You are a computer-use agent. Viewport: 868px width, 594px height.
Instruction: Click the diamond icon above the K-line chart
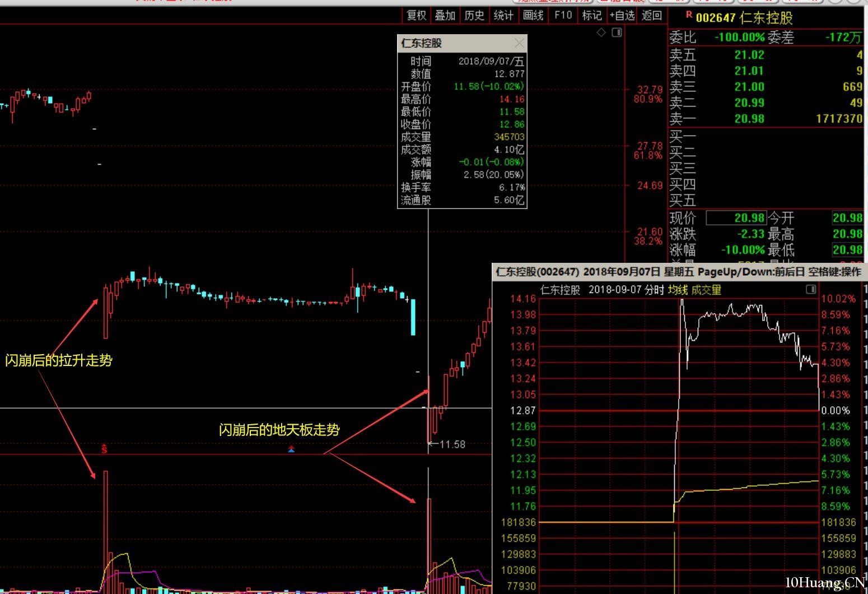[601, 33]
